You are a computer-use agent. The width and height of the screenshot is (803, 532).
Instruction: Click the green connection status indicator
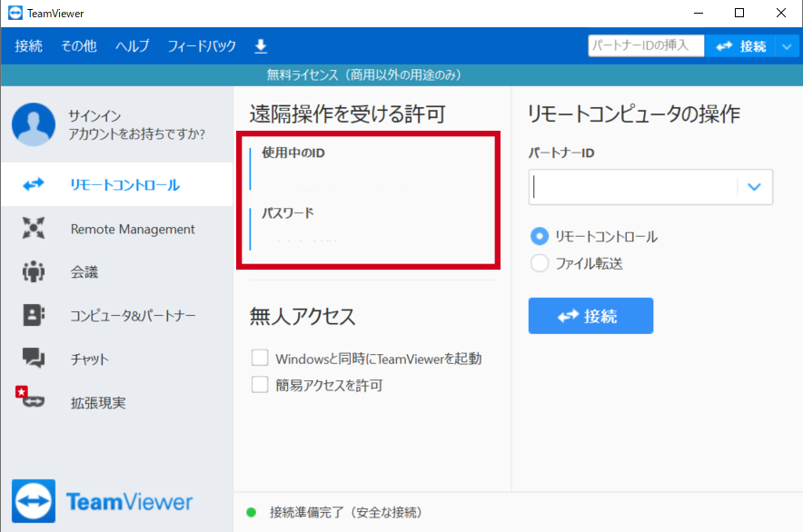(252, 512)
